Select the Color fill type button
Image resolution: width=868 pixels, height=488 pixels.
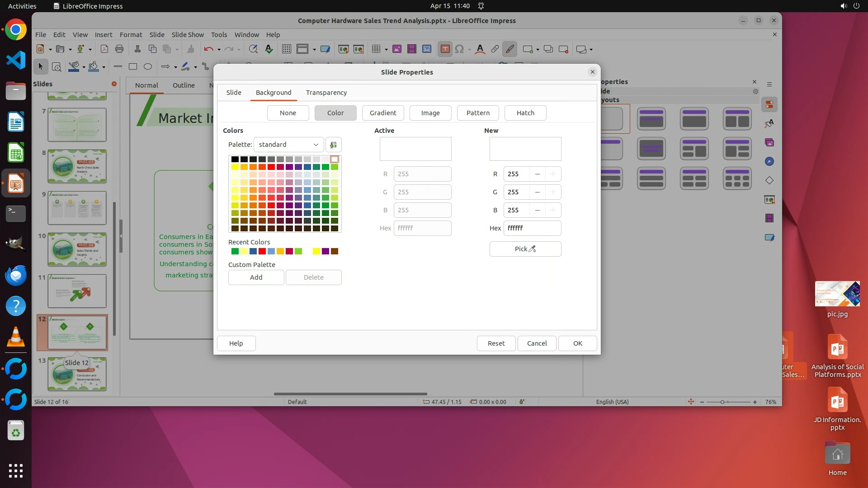pos(335,113)
